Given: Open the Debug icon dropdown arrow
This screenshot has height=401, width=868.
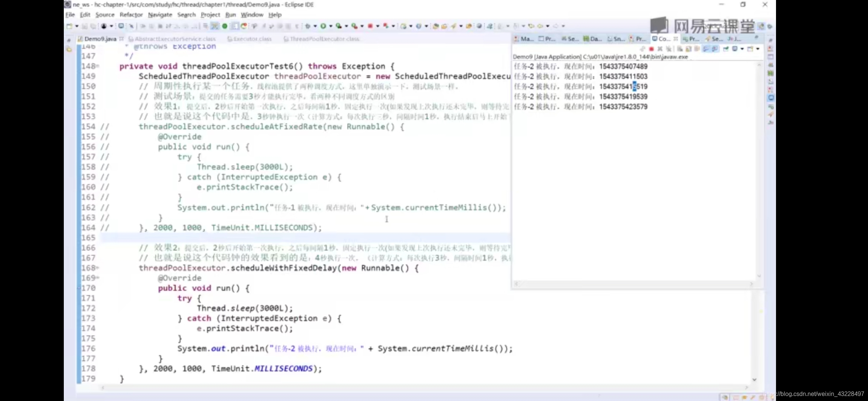Looking at the screenshot, I should [315, 26].
